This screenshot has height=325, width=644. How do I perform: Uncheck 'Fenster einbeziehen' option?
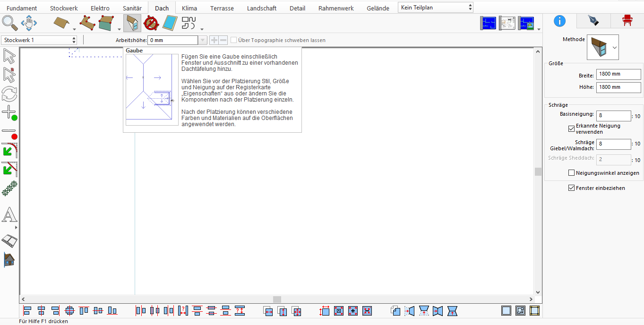point(572,188)
